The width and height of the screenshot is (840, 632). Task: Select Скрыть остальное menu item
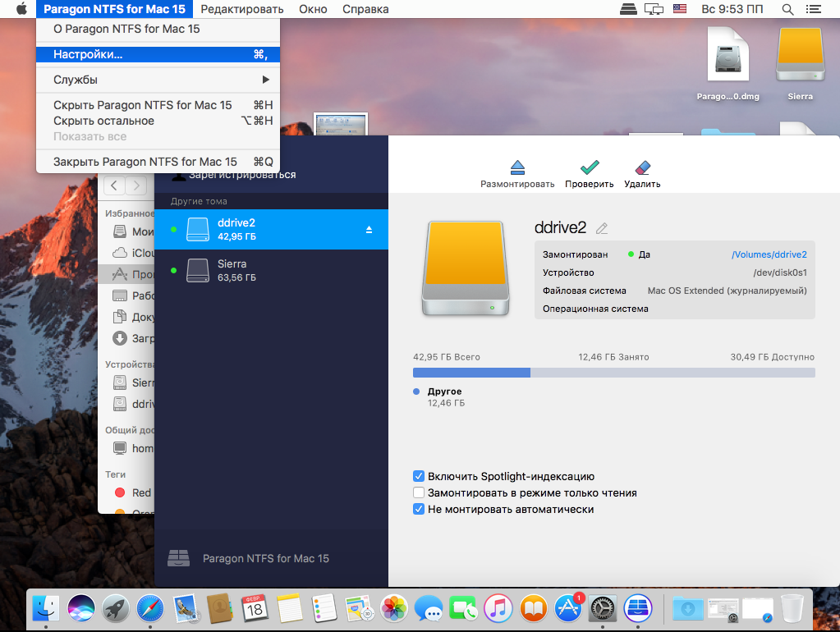click(158, 121)
